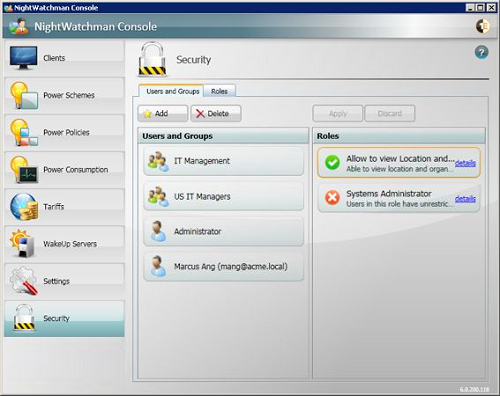The image size is (500, 396).
Task: Open the WakeUp Servers icon
Action: tap(22, 244)
